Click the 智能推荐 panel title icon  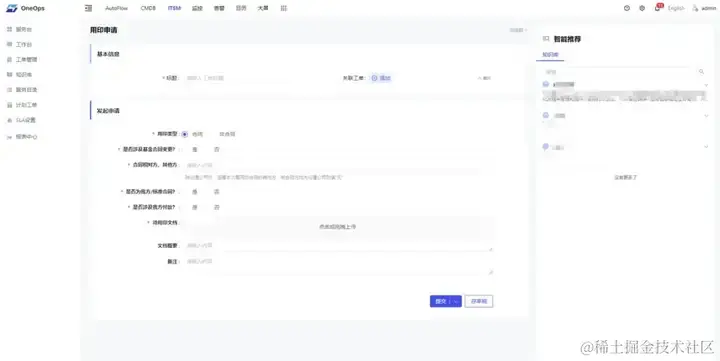click(546, 39)
